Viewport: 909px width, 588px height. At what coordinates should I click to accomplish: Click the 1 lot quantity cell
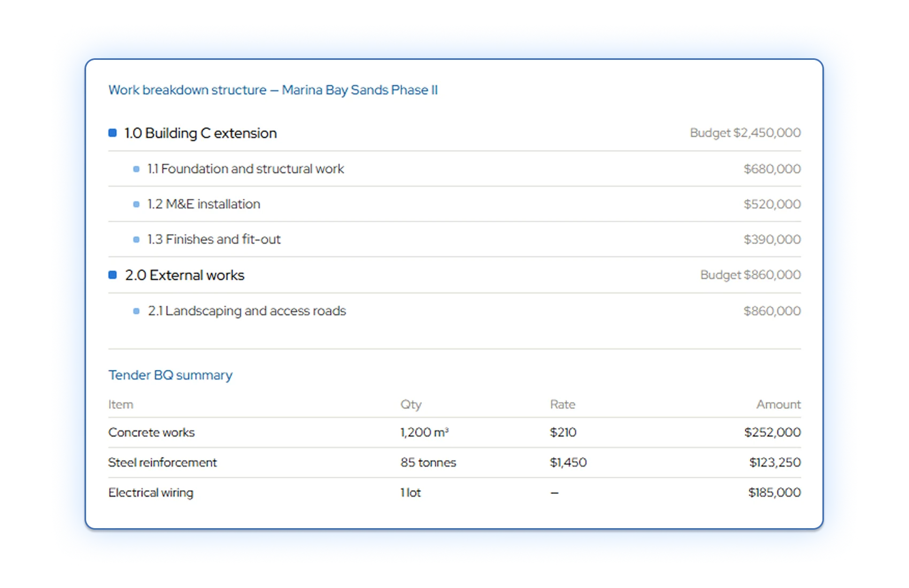pos(411,493)
